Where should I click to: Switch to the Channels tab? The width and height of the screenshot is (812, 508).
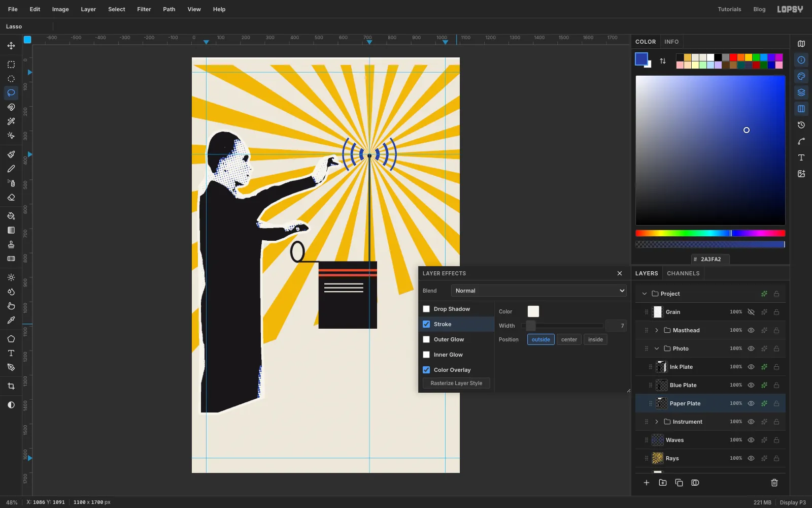(683, 273)
